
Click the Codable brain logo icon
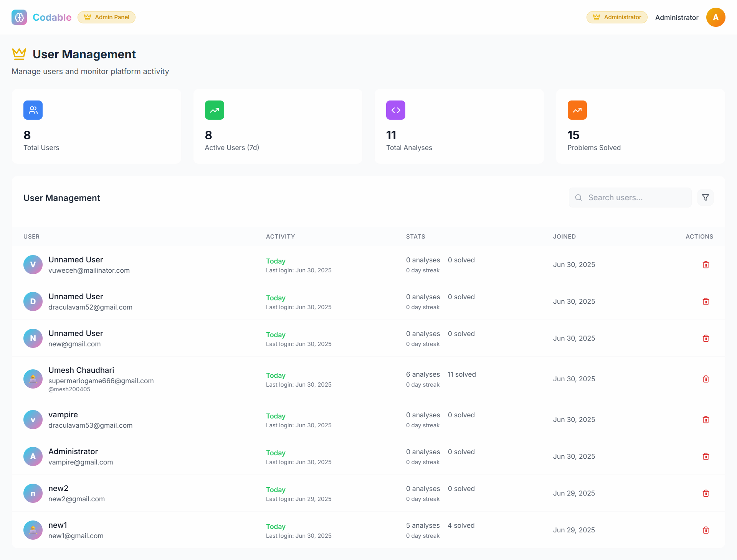[x=19, y=17]
